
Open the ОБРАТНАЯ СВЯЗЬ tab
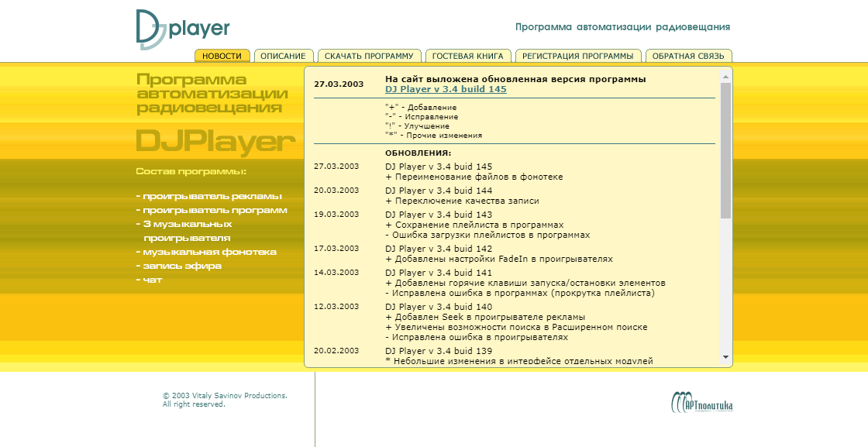[x=688, y=56]
